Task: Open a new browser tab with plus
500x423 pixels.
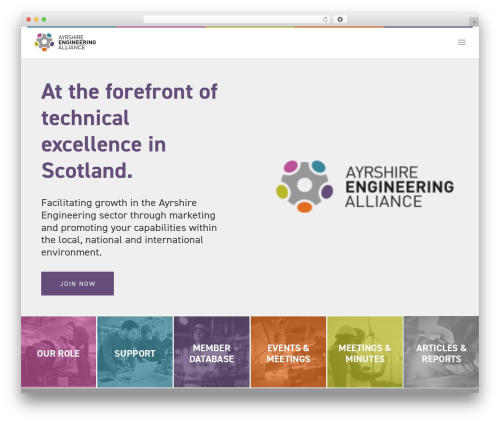Action: 474,22
